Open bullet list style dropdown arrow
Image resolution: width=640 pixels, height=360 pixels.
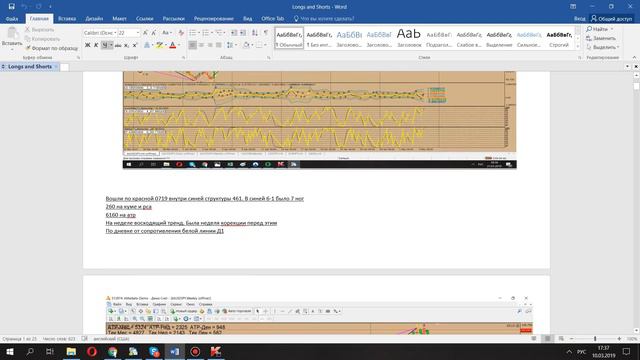199,33
